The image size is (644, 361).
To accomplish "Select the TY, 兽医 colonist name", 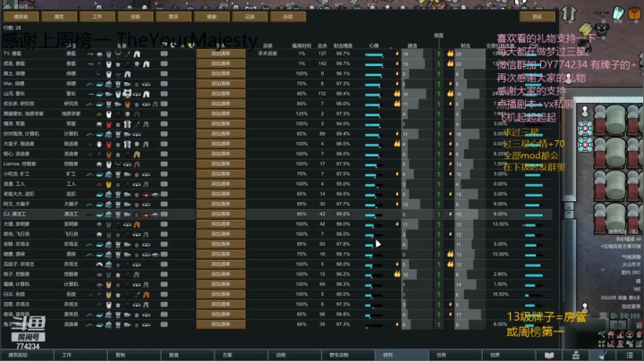I will click(x=13, y=54).
